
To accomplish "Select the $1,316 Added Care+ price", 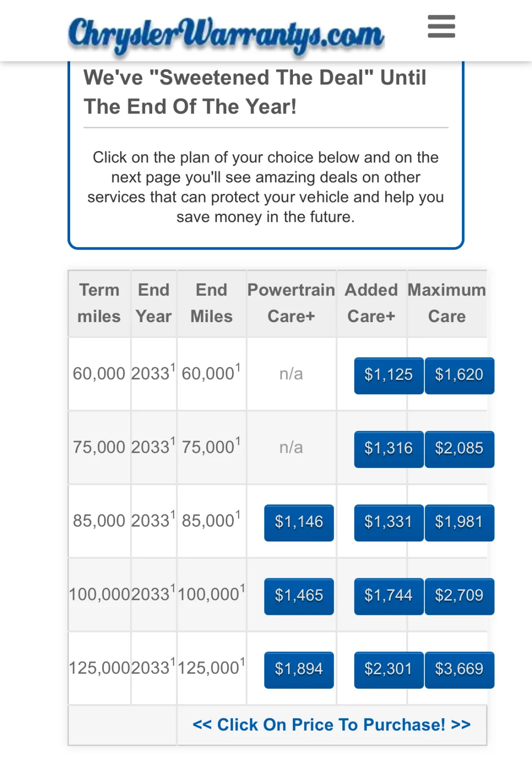I will coord(389,449).
